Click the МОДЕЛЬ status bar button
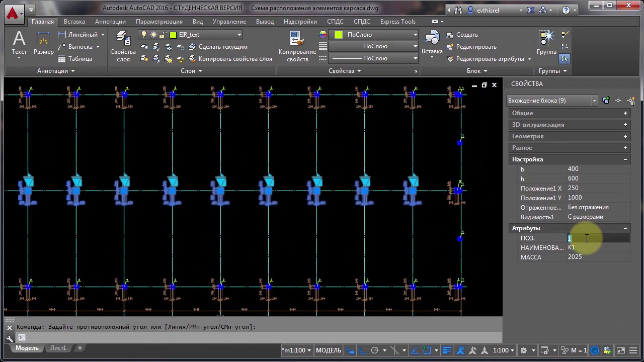Image resolution: width=644 pixels, height=362 pixels. (x=329, y=350)
